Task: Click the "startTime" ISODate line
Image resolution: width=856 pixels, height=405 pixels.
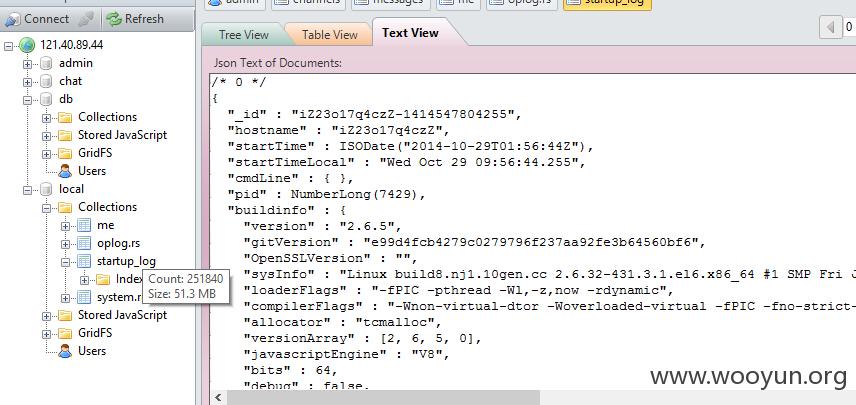Action: point(410,147)
